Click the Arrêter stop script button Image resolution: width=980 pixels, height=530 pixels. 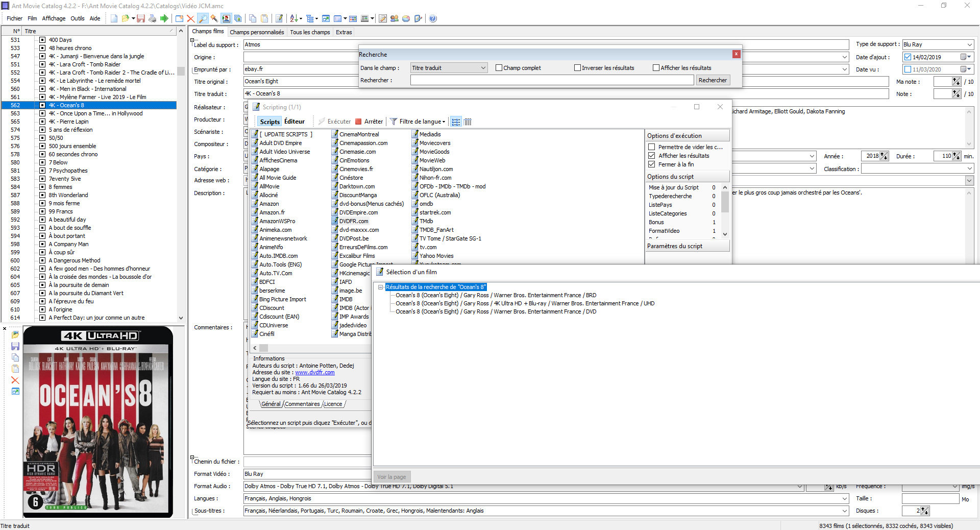coord(369,122)
